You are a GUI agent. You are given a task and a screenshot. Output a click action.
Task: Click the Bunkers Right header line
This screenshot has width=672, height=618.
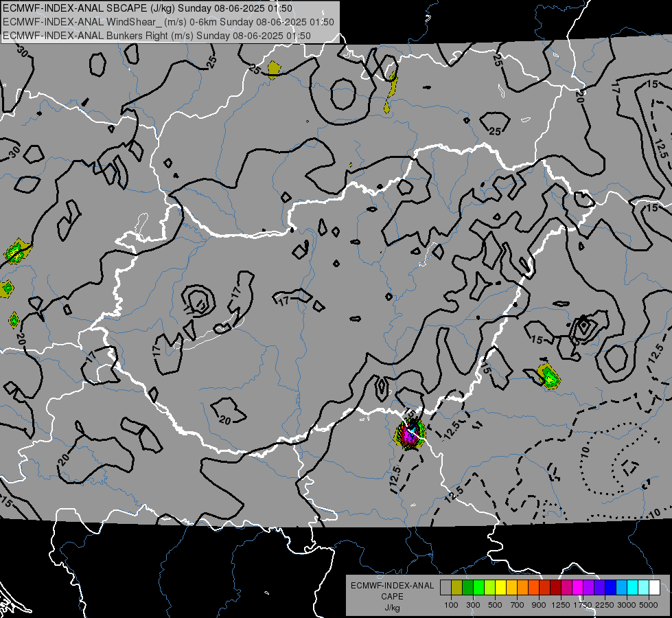pyautogui.click(x=157, y=36)
